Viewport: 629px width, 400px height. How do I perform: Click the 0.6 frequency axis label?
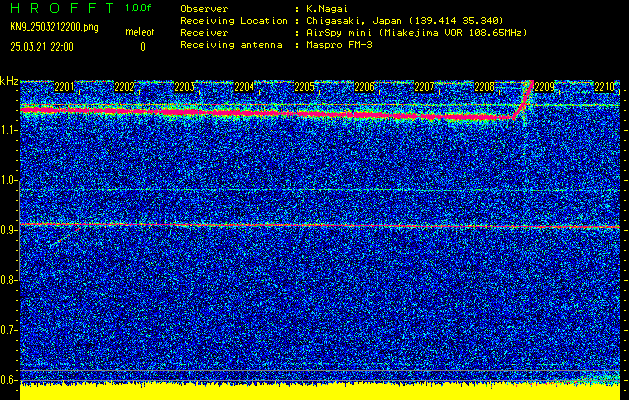[9, 380]
